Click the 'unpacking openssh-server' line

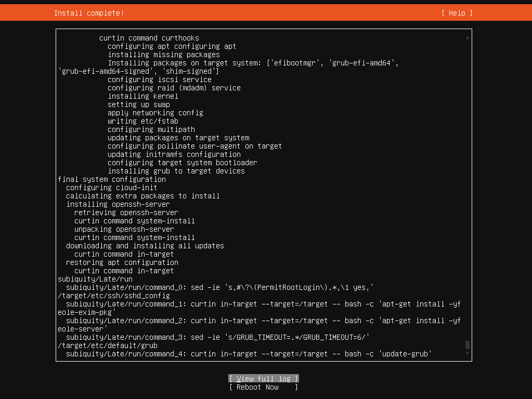pyautogui.click(x=124, y=229)
